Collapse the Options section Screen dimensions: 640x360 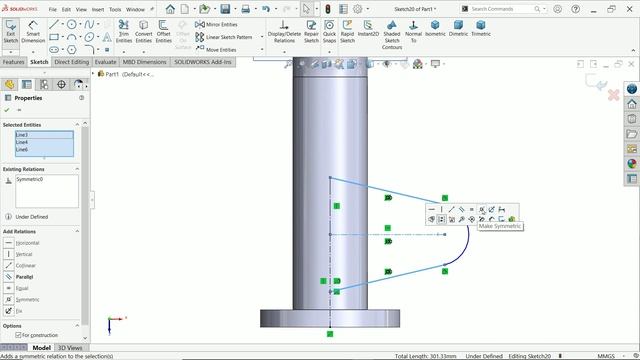tap(77, 326)
